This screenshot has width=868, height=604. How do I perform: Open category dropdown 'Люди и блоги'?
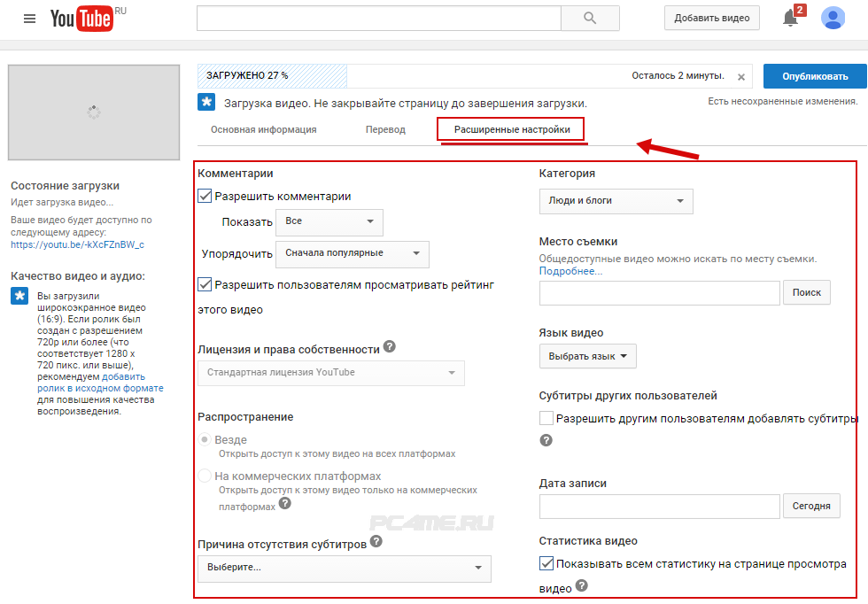(x=616, y=201)
